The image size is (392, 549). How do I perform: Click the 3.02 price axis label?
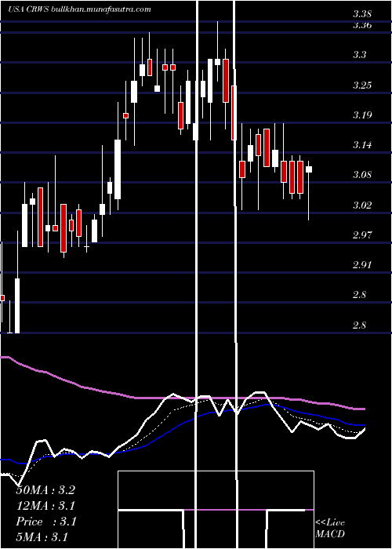click(362, 205)
